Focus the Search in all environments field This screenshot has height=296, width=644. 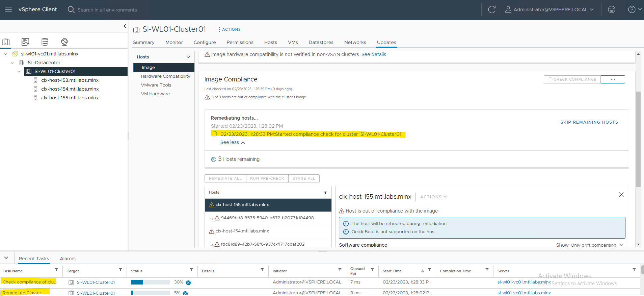point(107,10)
